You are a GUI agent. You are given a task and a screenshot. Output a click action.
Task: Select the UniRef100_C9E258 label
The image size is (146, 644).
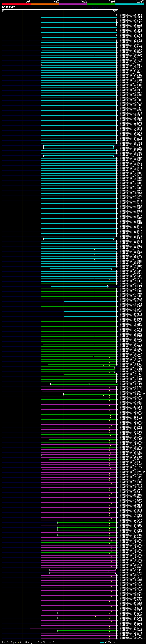(x=131, y=374)
